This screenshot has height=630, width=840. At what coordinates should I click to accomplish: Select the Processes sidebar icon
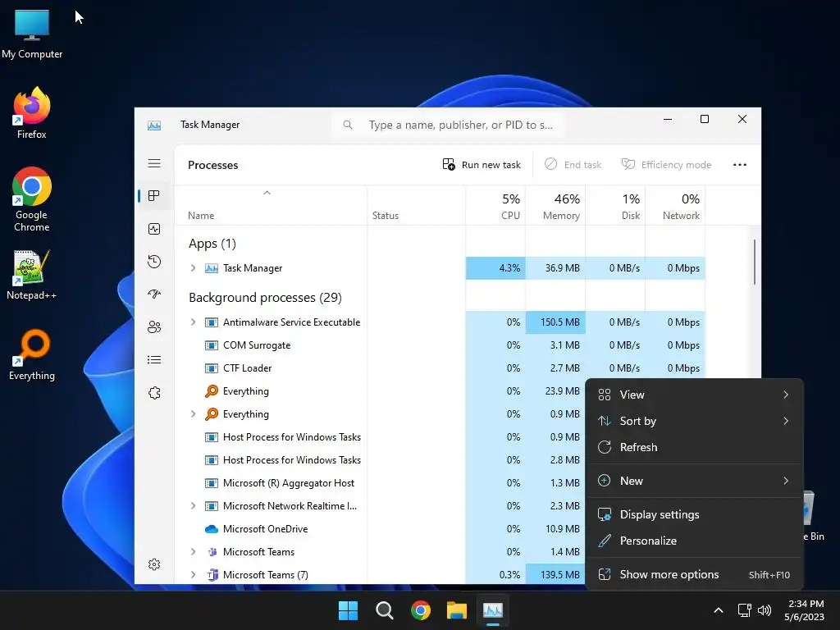pyautogui.click(x=154, y=196)
